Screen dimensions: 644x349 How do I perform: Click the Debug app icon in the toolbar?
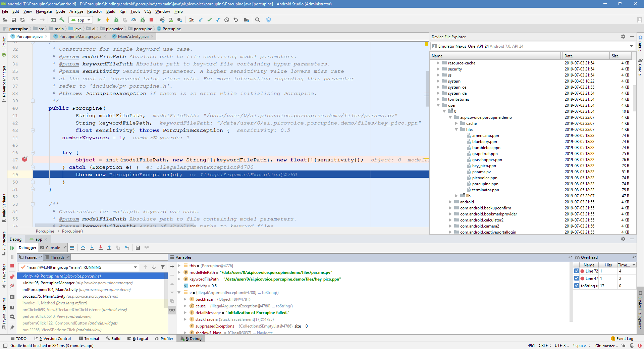(x=116, y=20)
